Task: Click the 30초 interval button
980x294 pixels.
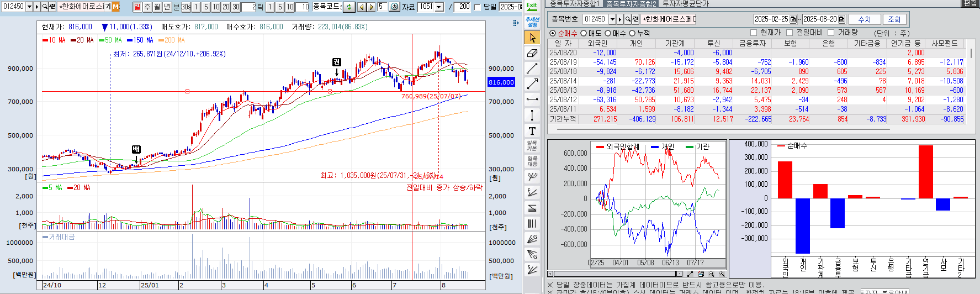Action: tap(186, 7)
